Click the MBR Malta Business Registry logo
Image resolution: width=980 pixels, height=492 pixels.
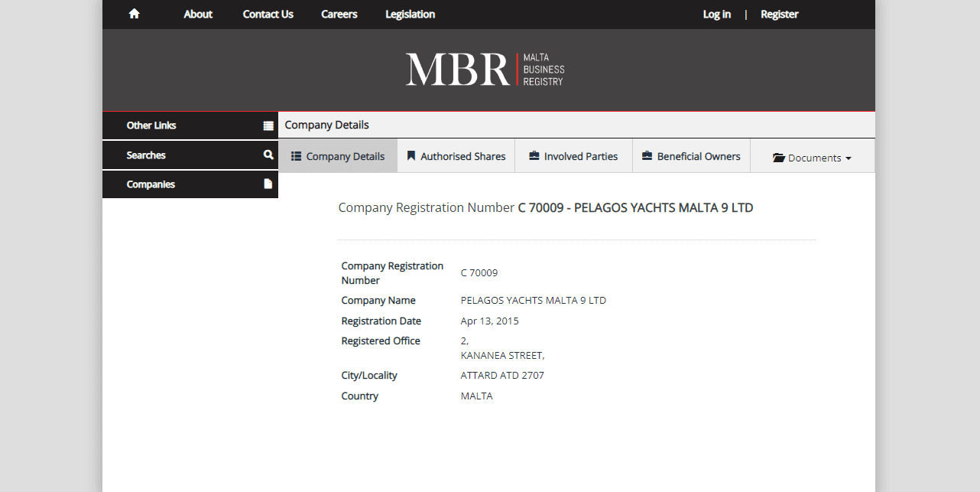tap(485, 70)
